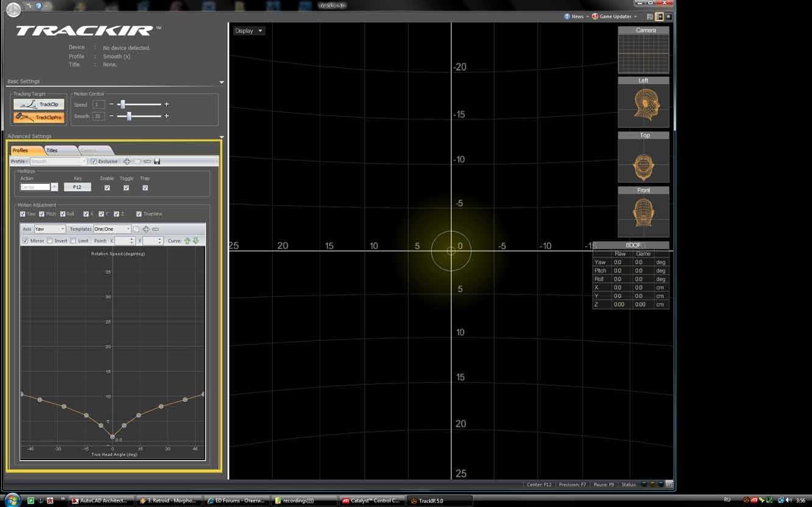Click the Game Updates red icon

pyautogui.click(x=595, y=16)
